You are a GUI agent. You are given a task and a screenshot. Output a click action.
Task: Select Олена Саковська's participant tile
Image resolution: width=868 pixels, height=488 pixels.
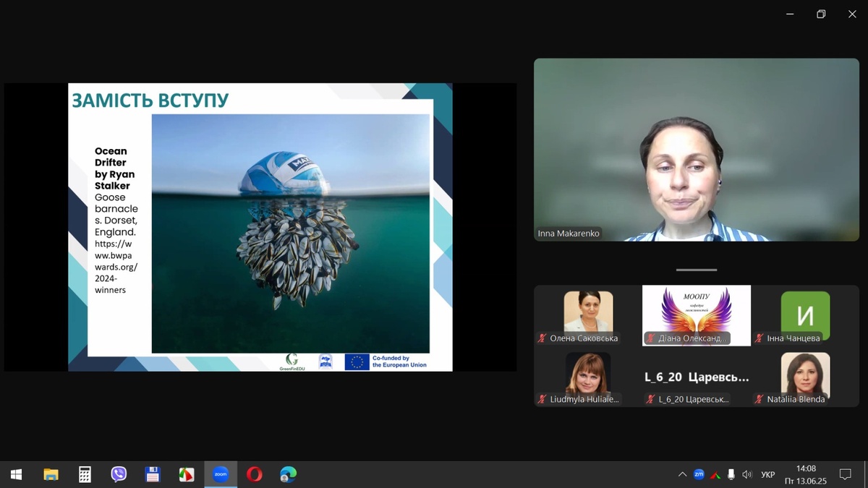tap(589, 315)
